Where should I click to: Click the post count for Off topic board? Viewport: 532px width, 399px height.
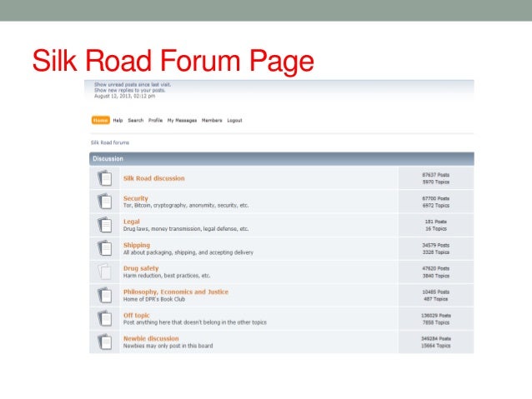pyautogui.click(x=436, y=315)
